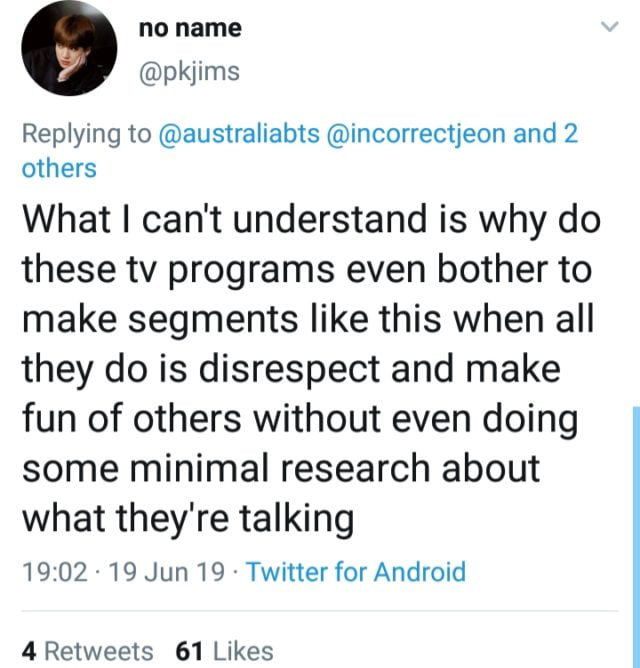Click the 'Replying to' label
The width and height of the screenshot is (640, 668).
tap(86, 135)
